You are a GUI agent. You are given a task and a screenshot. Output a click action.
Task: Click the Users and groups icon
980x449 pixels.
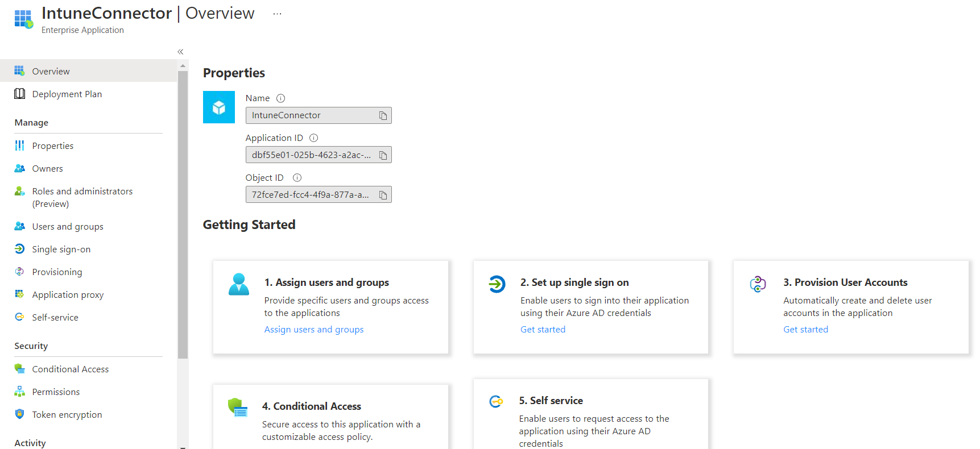click(x=19, y=226)
